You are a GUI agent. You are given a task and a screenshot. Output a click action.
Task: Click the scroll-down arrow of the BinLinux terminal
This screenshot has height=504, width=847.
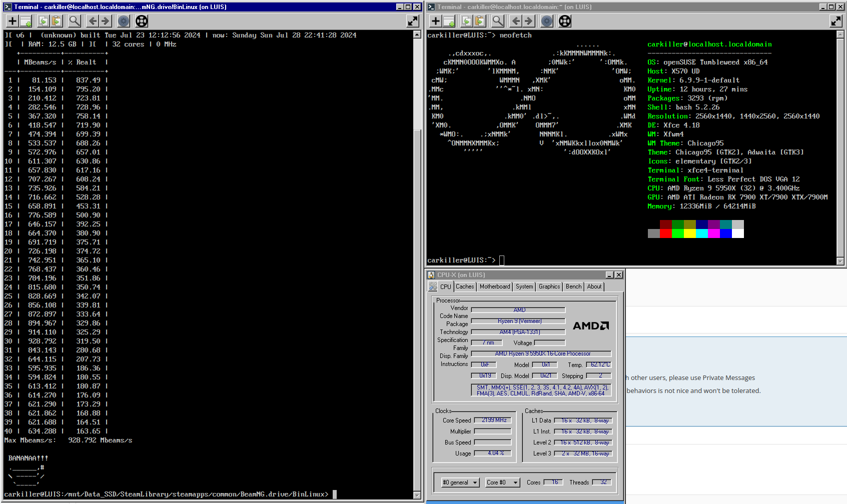pos(417,495)
